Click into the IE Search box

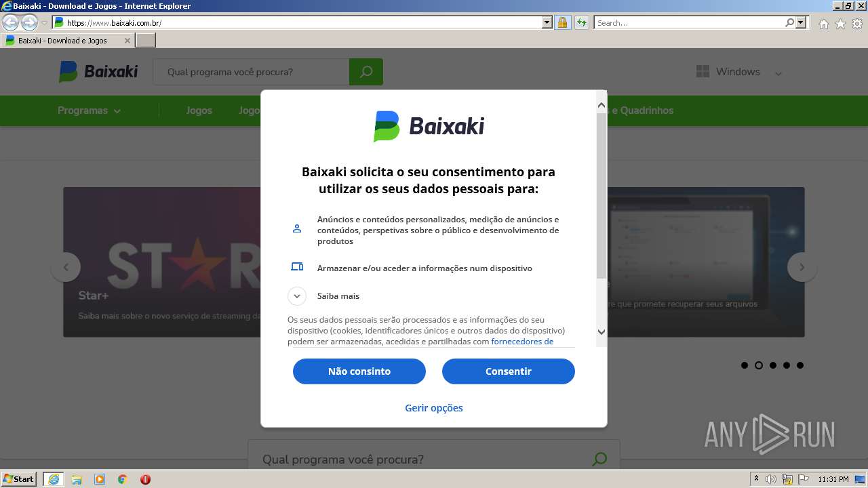point(688,23)
